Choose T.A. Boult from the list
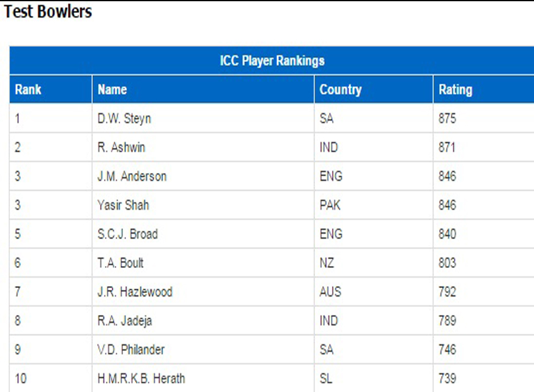Viewport: 534px width, 392px height. pyautogui.click(x=121, y=263)
